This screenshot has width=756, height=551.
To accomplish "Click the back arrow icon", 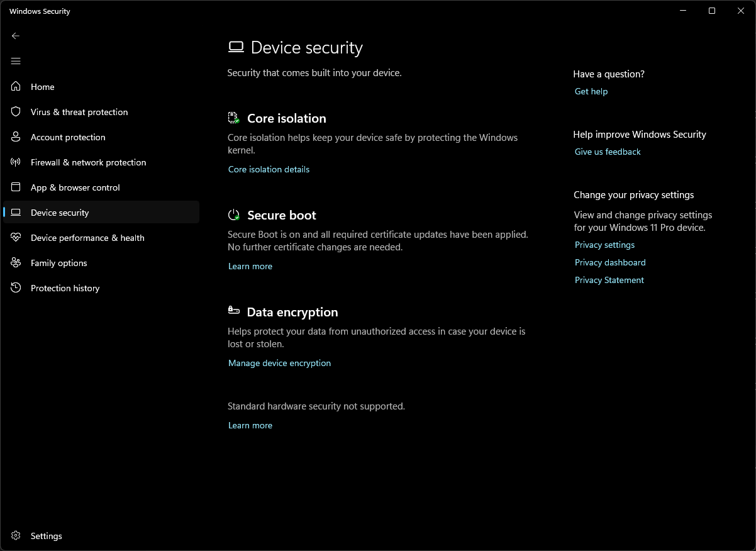I will tap(16, 36).
